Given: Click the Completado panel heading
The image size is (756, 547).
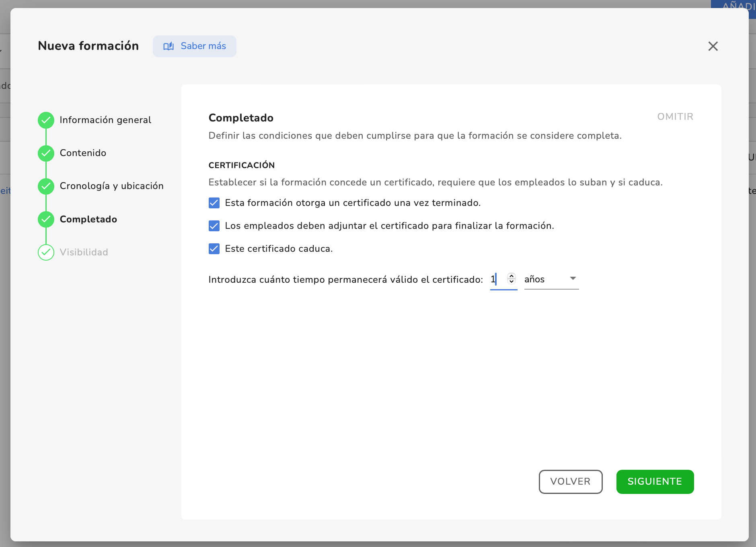Looking at the screenshot, I should click(x=241, y=117).
